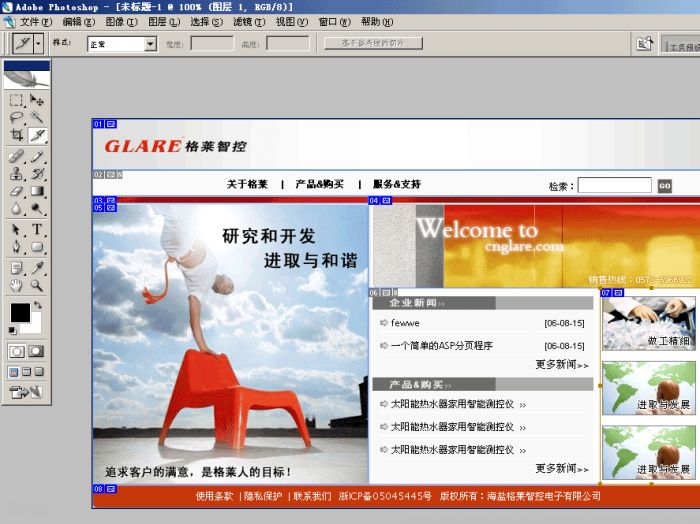The height and width of the screenshot is (524, 700).
Task: Click the 产品&购买 nav text in canvas
Action: point(320,184)
